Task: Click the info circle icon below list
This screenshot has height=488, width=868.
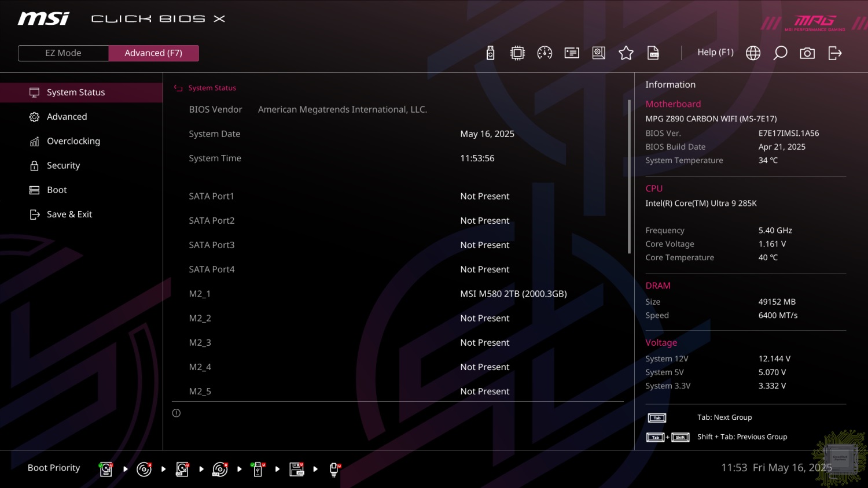Action: point(176,413)
